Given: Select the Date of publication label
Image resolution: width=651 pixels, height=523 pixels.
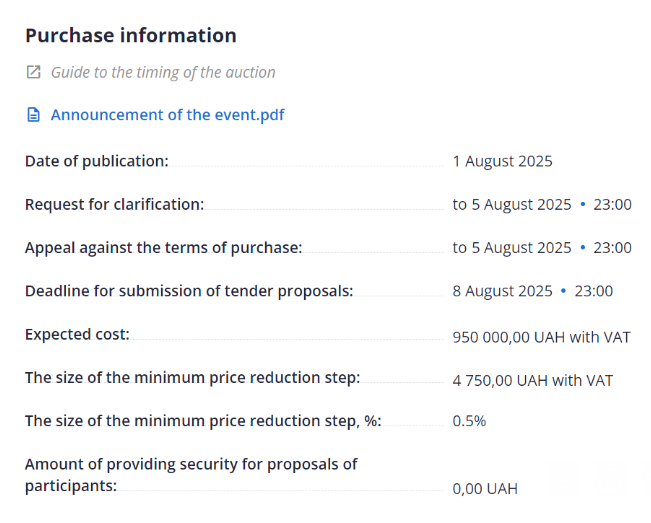Looking at the screenshot, I should pyautogui.click(x=97, y=161).
